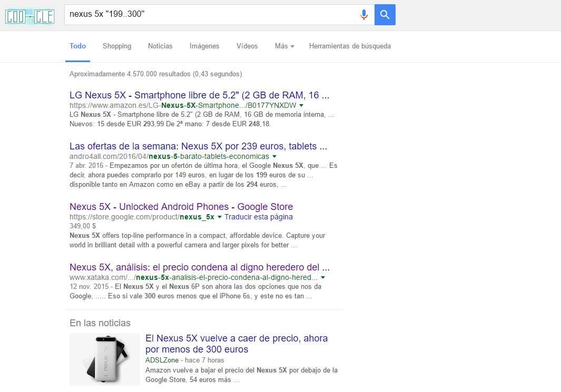Open Nexus 5X análisis Xataka result
The image size is (561, 392).
pos(200,267)
